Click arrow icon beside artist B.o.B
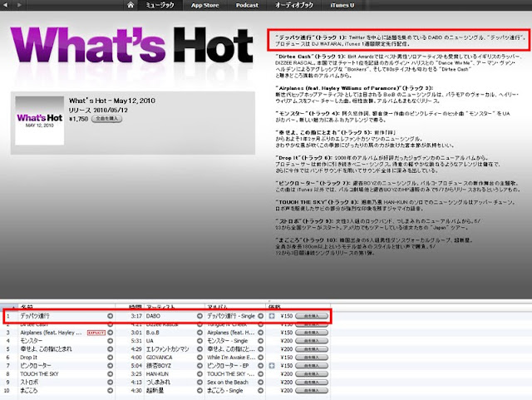The height and width of the screenshot is (400, 532). click(x=199, y=333)
